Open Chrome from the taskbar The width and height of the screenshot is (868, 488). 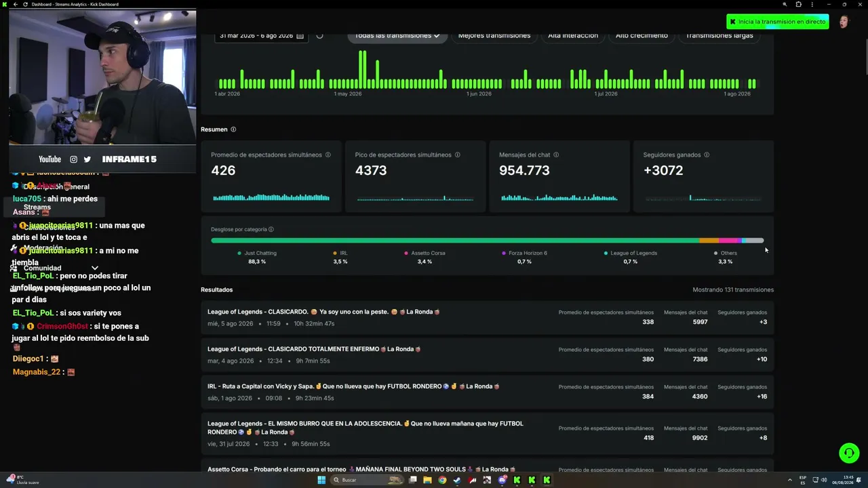point(442,480)
